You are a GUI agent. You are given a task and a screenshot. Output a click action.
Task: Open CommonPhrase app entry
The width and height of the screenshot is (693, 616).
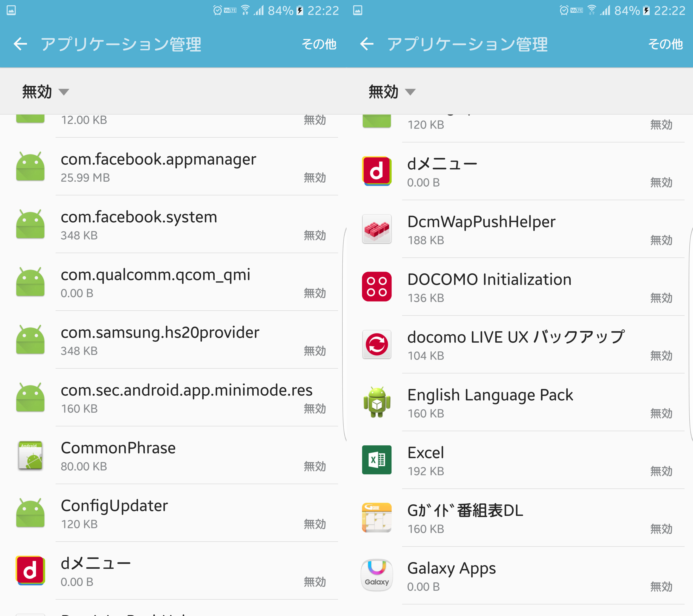tap(173, 455)
